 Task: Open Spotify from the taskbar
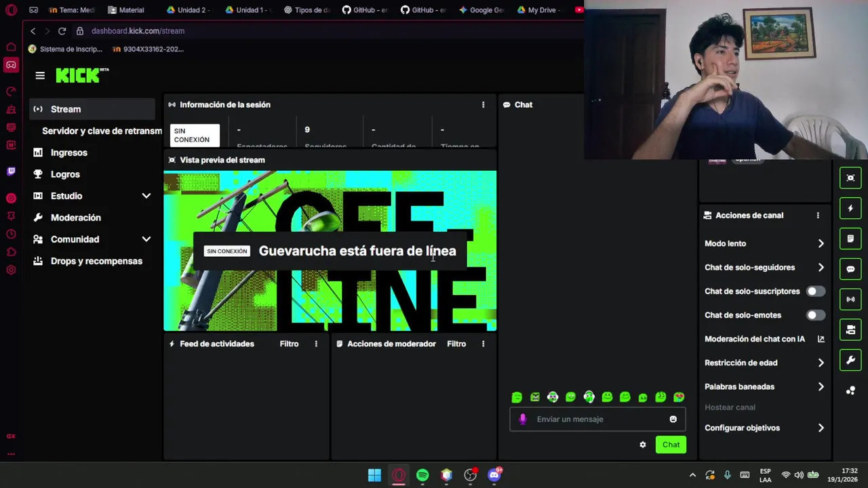click(x=422, y=475)
